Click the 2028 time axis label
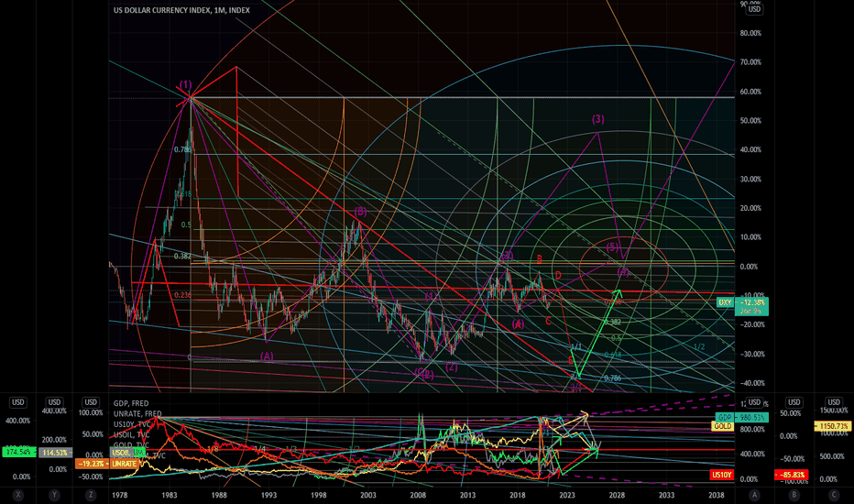854x504 pixels. [x=617, y=495]
